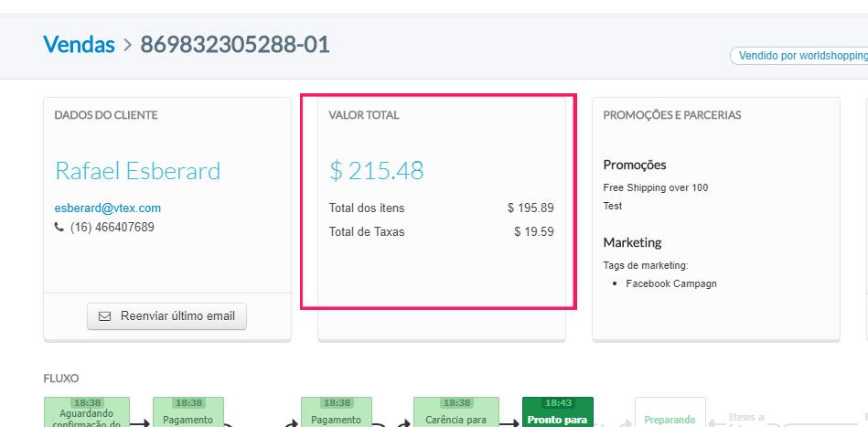This screenshot has height=427, width=868.
Task: Click the Free Shipping over 100 promotion
Action: (x=655, y=187)
